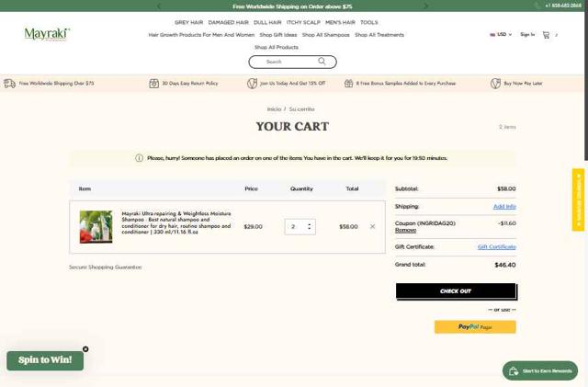588x387 pixels.
Task: Click Start to Earn Rewards button
Action: point(540,370)
